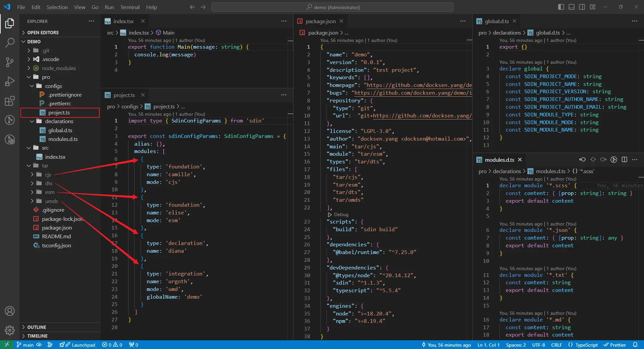
Task: Expand the umds folder under tar
Action: [60, 201]
